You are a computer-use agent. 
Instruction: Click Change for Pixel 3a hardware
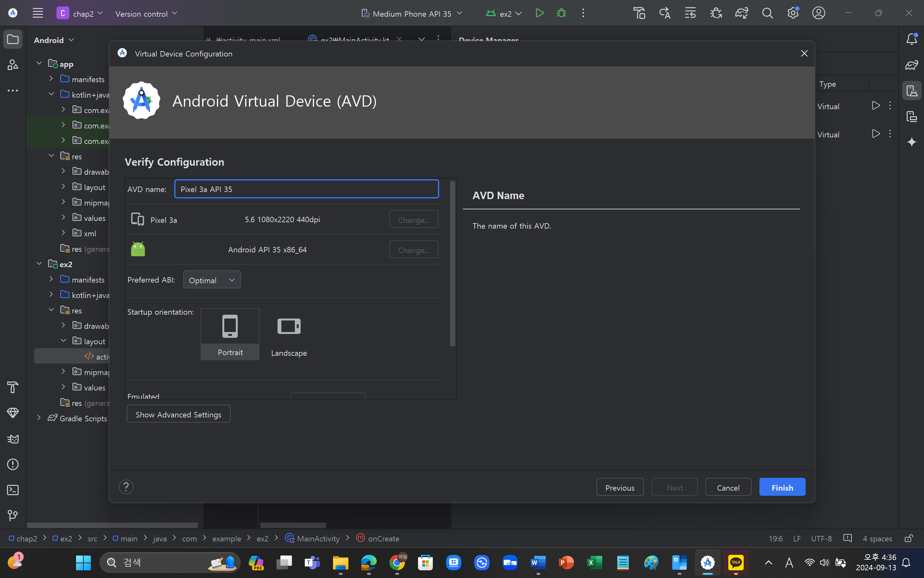coord(414,219)
